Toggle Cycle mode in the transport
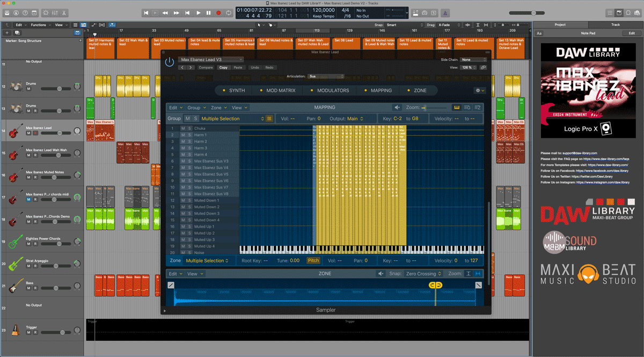644x357 pixels. tap(229, 12)
